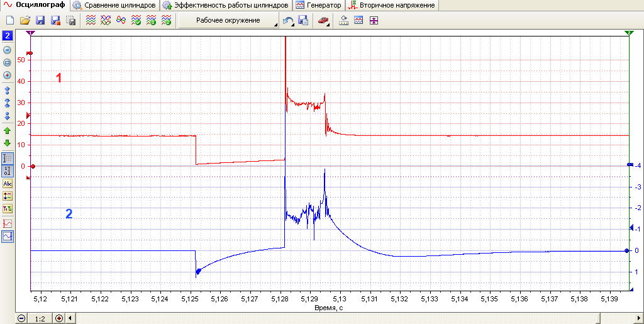Image resolution: width=644 pixels, height=324 pixels.
Task: Click the waveform window icon in toolbar
Action: [x=358, y=20]
